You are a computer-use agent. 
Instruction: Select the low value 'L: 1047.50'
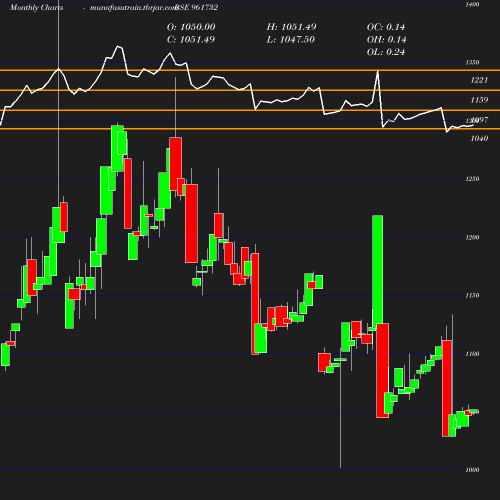[x=291, y=40]
